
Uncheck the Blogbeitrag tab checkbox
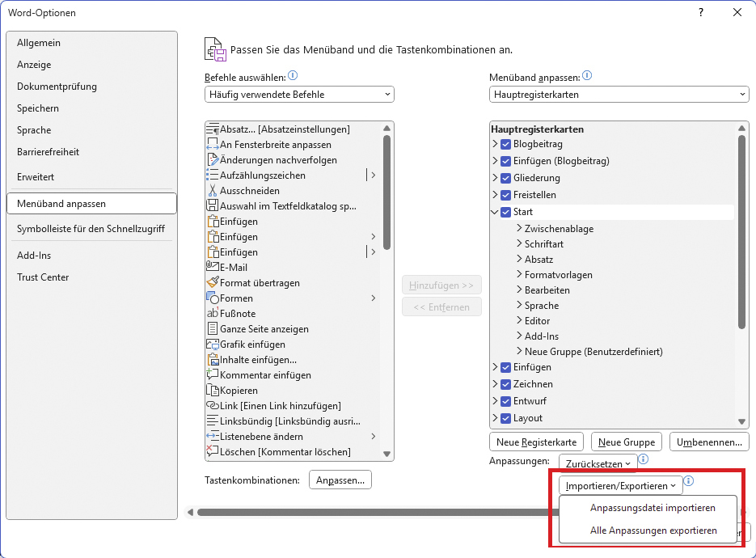(x=506, y=144)
